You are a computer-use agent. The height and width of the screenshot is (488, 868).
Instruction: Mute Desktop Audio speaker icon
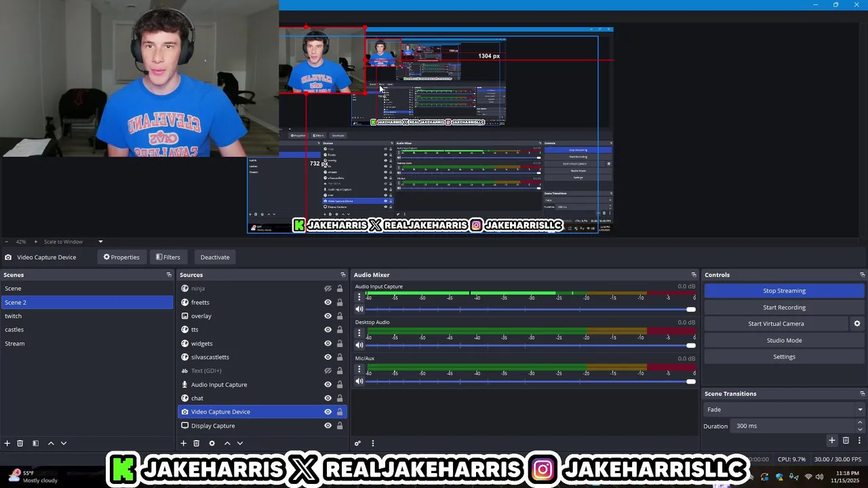[359, 345]
